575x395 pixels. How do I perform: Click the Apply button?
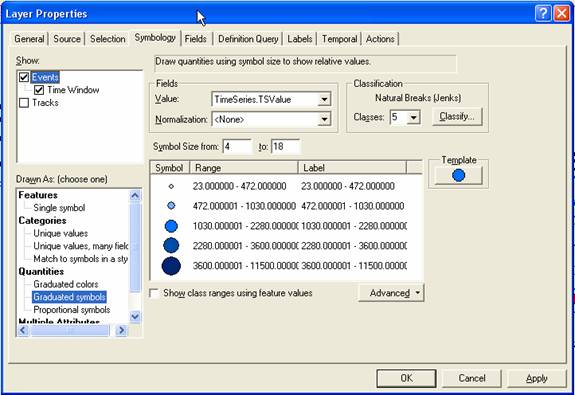[x=536, y=378]
